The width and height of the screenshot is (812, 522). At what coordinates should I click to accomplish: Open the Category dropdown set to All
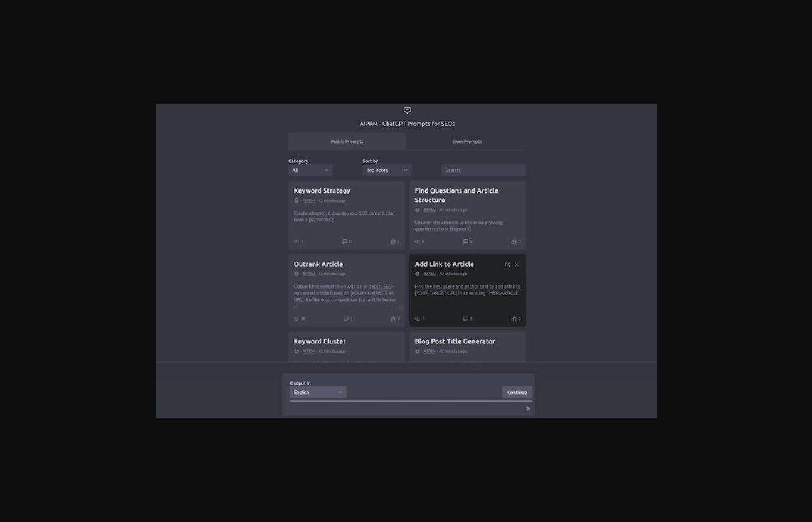click(x=310, y=170)
